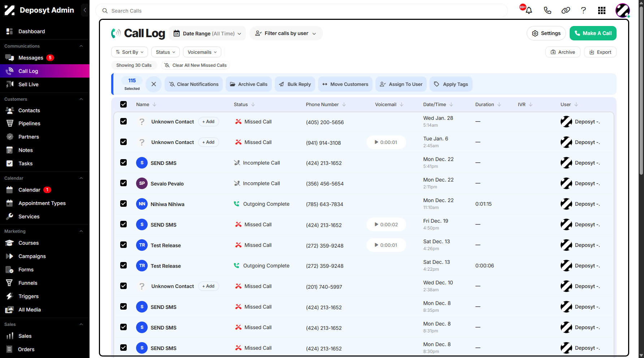This screenshot has width=644, height=358.
Task: Open the Status filter dropdown
Action: 165,52
